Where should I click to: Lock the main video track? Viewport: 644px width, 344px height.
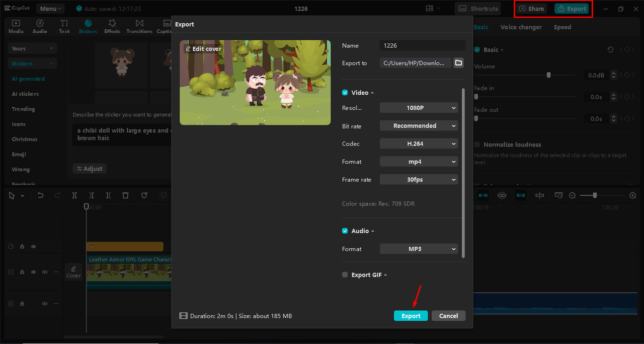click(22, 272)
